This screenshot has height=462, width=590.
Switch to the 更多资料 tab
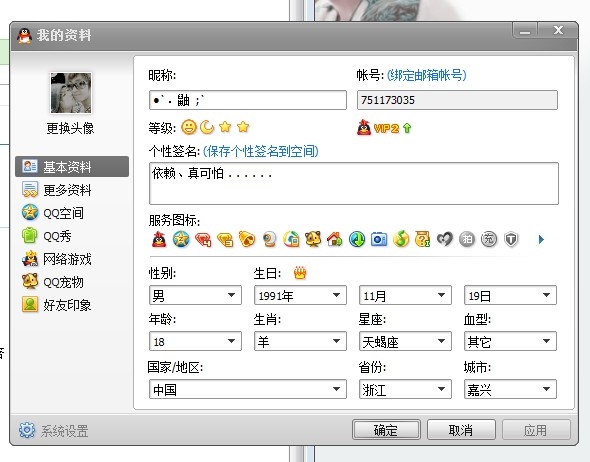click(56, 190)
